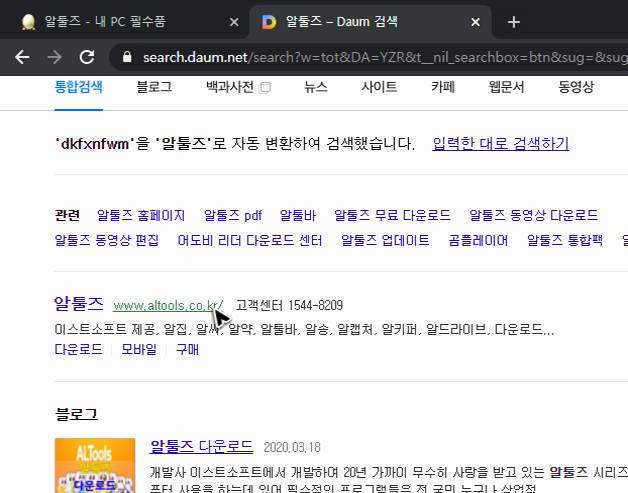Close the '알툴즈 - 내 PC 필수품' tab
The height and width of the screenshot is (493, 628).
click(x=234, y=22)
